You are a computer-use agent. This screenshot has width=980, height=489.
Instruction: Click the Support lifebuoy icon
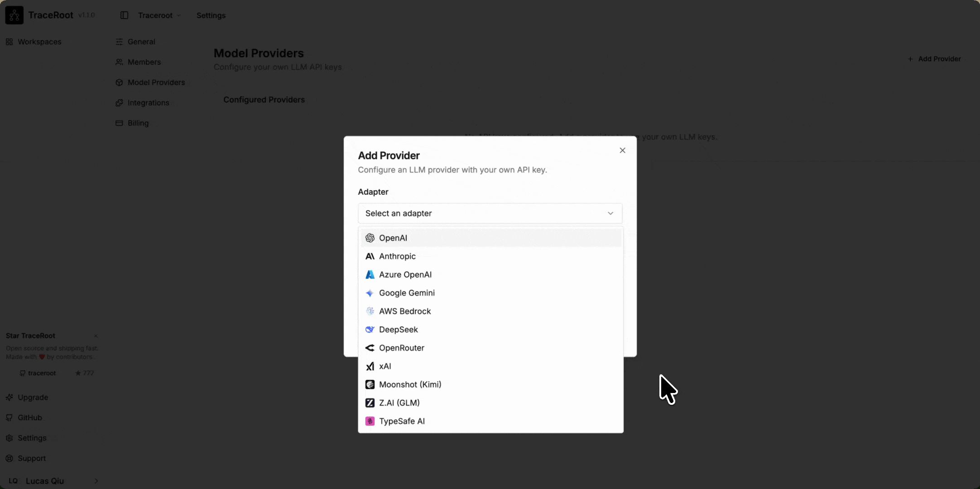click(9, 459)
